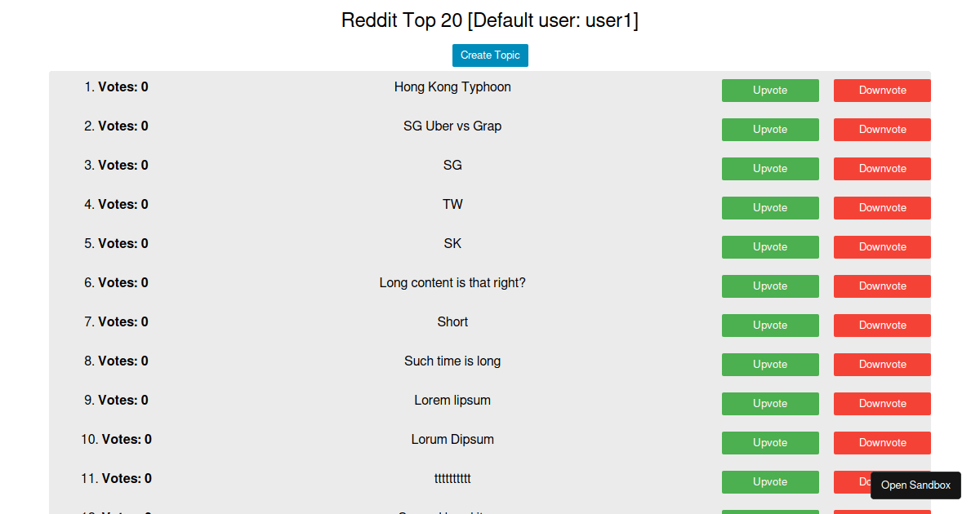Downvote the topic Long content is that right?
Screen dimensions: 980x514
click(x=881, y=286)
